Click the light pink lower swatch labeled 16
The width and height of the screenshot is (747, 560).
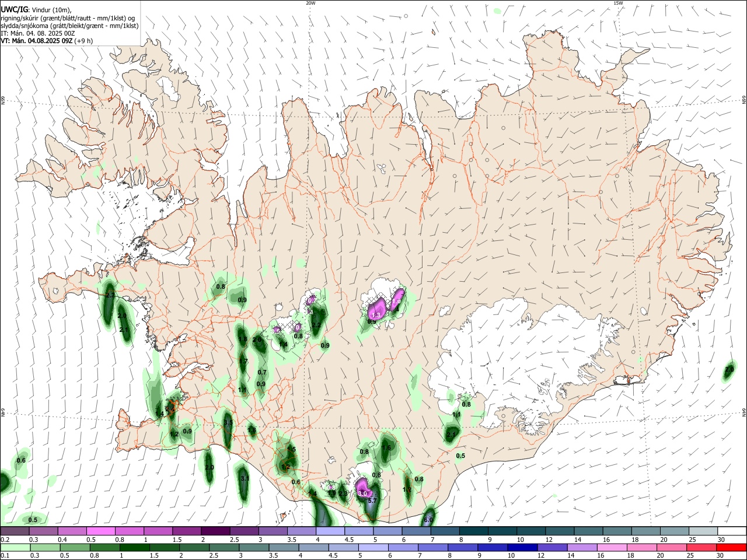pos(612,547)
